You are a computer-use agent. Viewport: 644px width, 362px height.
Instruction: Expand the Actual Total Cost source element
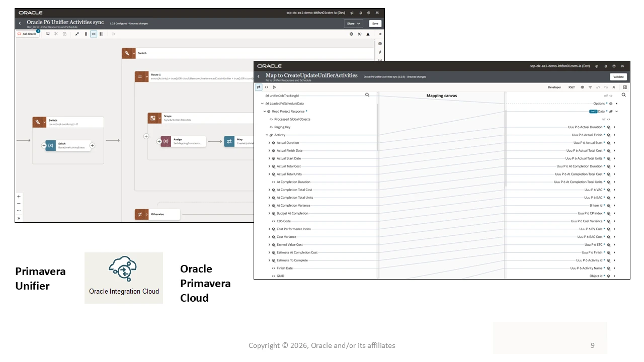coord(269,166)
